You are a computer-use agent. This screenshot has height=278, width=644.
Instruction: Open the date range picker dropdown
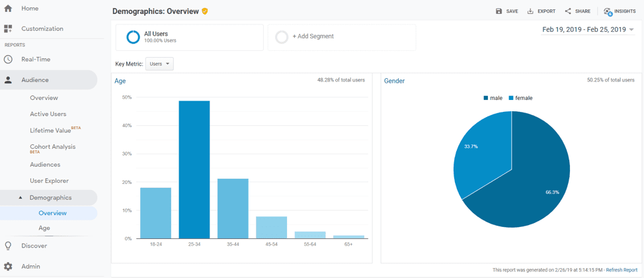pyautogui.click(x=631, y=30)
